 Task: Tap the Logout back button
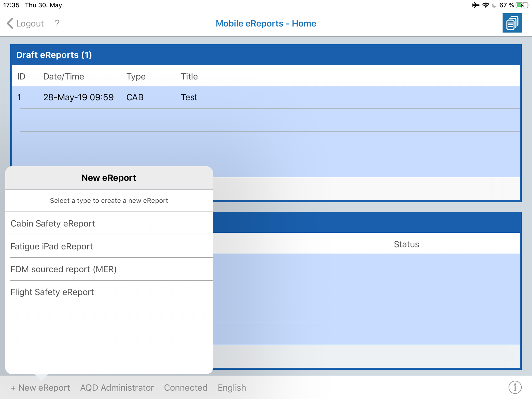click(x=25, y=24)
